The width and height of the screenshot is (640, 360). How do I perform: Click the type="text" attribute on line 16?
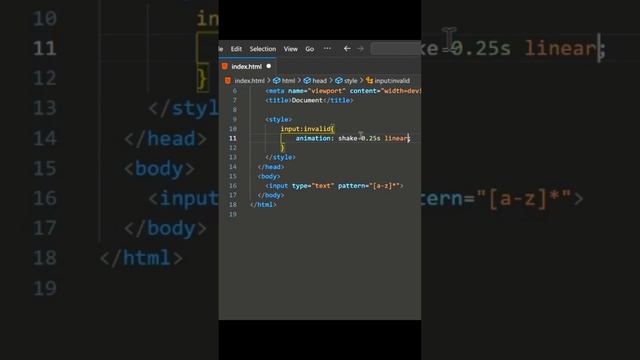coord(313,186)
